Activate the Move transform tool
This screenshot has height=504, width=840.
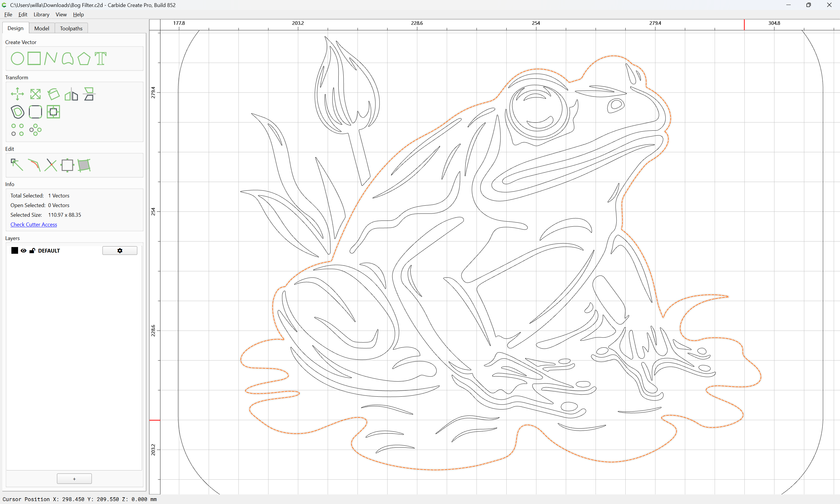[x=17, y=94]
